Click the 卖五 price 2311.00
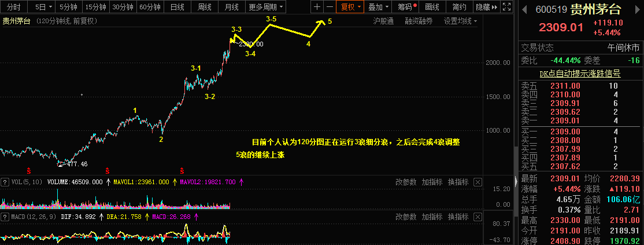The width and height of the screenshot is (644, 245). (565, 86)
